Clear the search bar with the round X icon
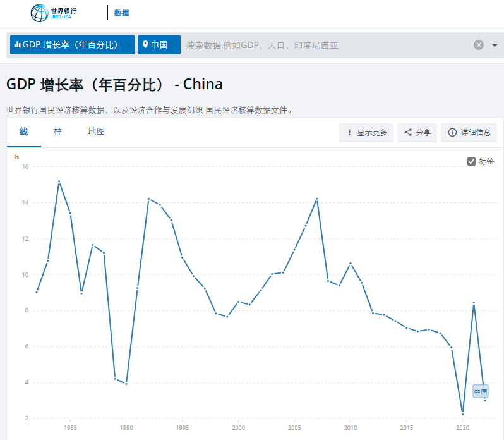This screenshot has width=504, height=440. click(479, 45)
